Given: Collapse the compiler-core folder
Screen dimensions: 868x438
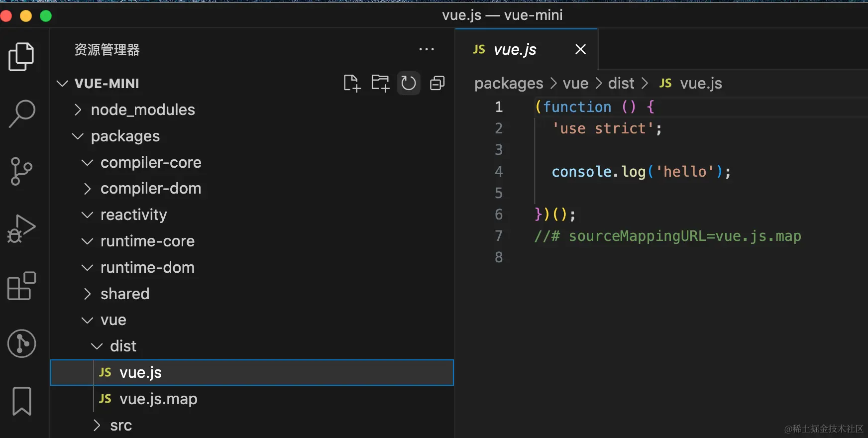Looking at the screenshot, I should pyautogui.click(x=87, y=162).
